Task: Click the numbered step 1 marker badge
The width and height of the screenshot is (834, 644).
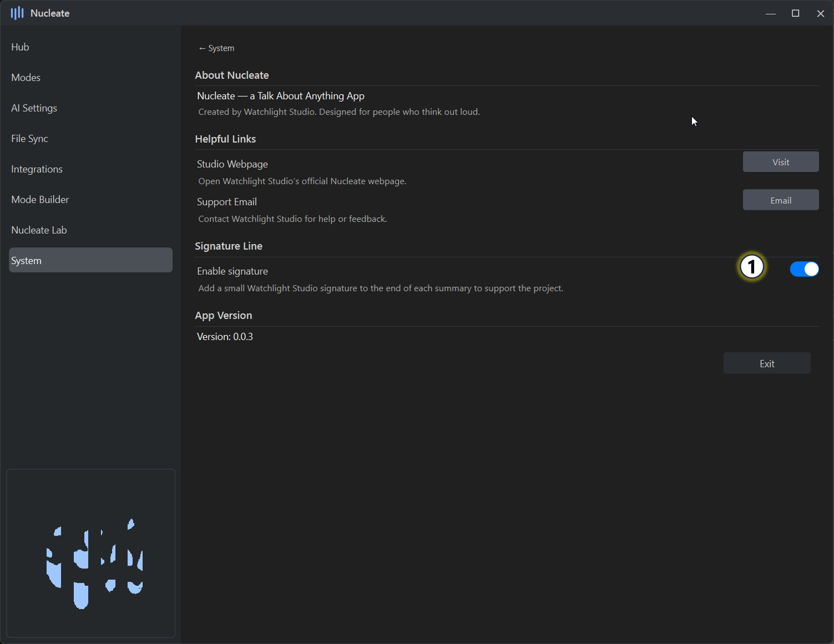Action: (x=751, y=267)
